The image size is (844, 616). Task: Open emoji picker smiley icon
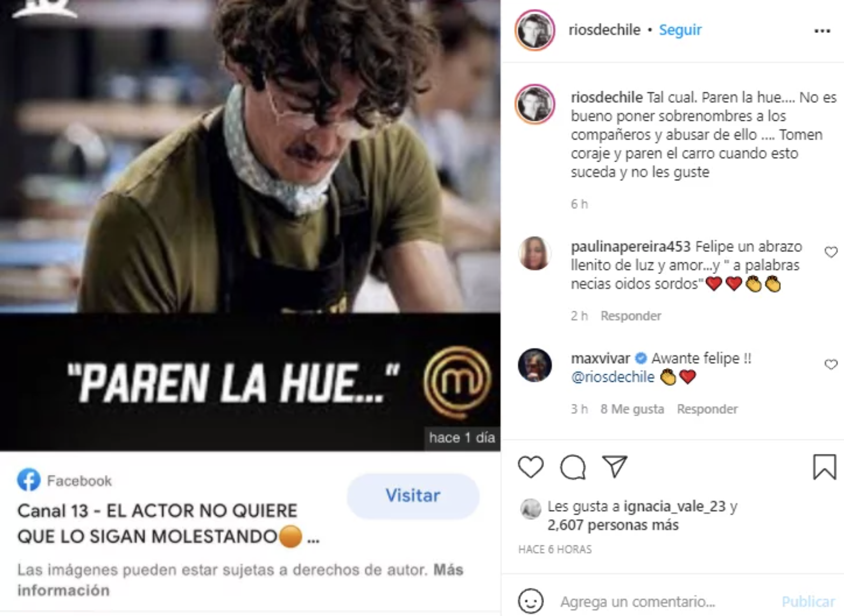[x=531, y=602]
